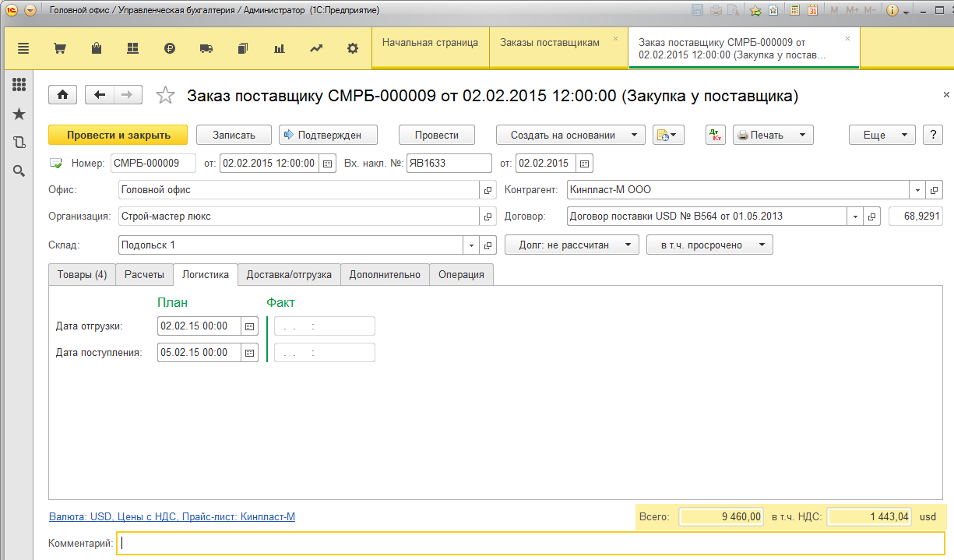
Task: Open Search magnifier in left sidebar
Action: coord(19,171)
